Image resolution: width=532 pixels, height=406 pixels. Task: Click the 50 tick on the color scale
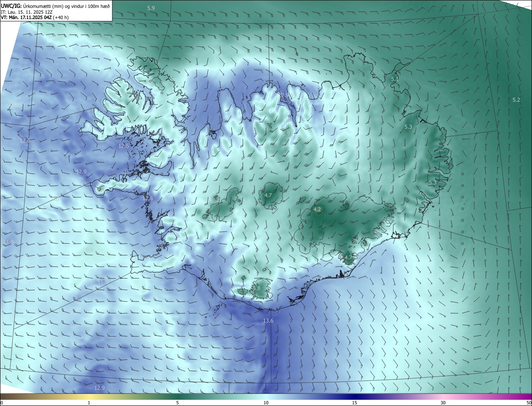(x=529, y=403)
